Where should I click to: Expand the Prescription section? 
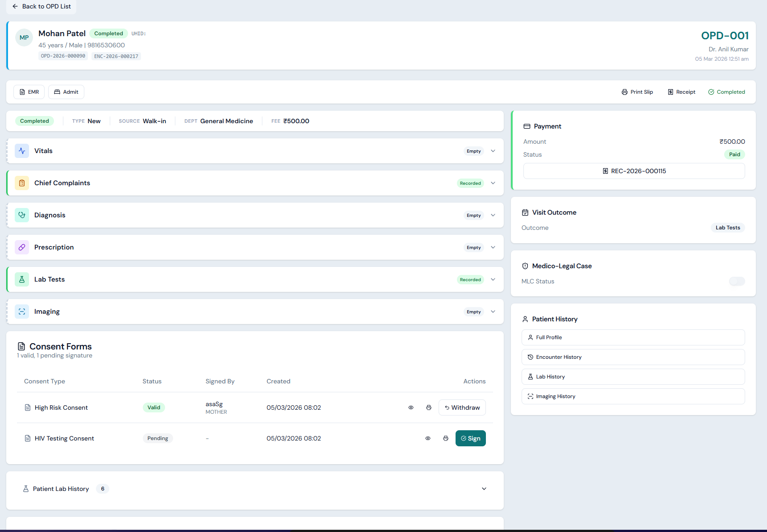click(x=493, y=247)
